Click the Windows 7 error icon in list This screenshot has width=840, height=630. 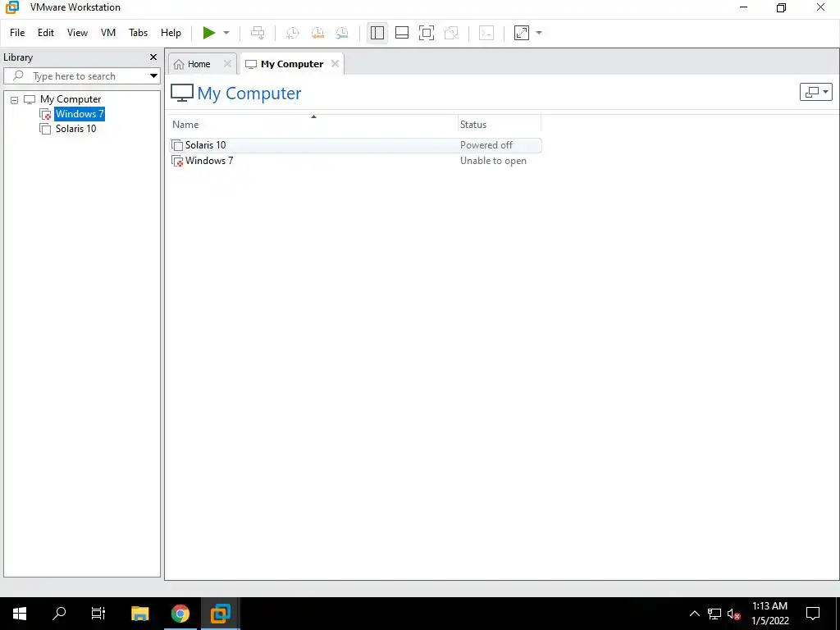pos(177,161)
